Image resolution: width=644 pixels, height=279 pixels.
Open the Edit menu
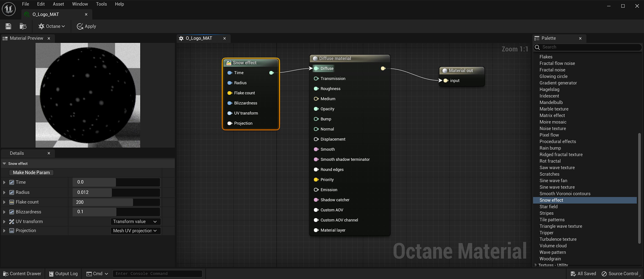41,4
